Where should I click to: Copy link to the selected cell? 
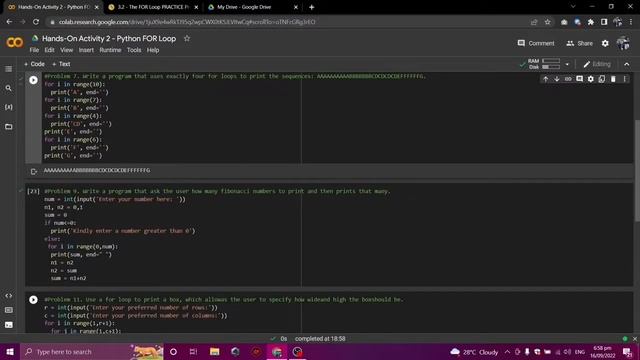tap(568, 79)
